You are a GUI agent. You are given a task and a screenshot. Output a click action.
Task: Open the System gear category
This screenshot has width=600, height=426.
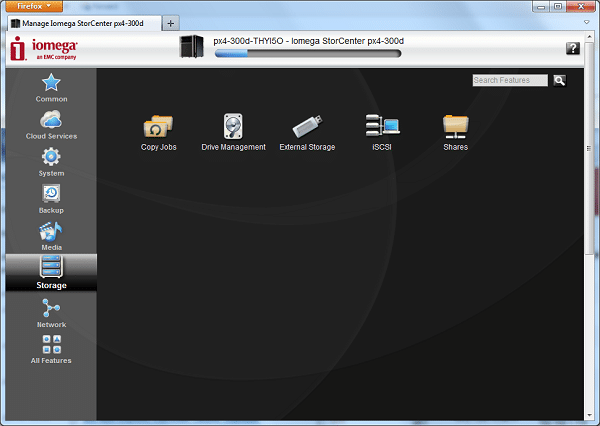click(51, 162)
